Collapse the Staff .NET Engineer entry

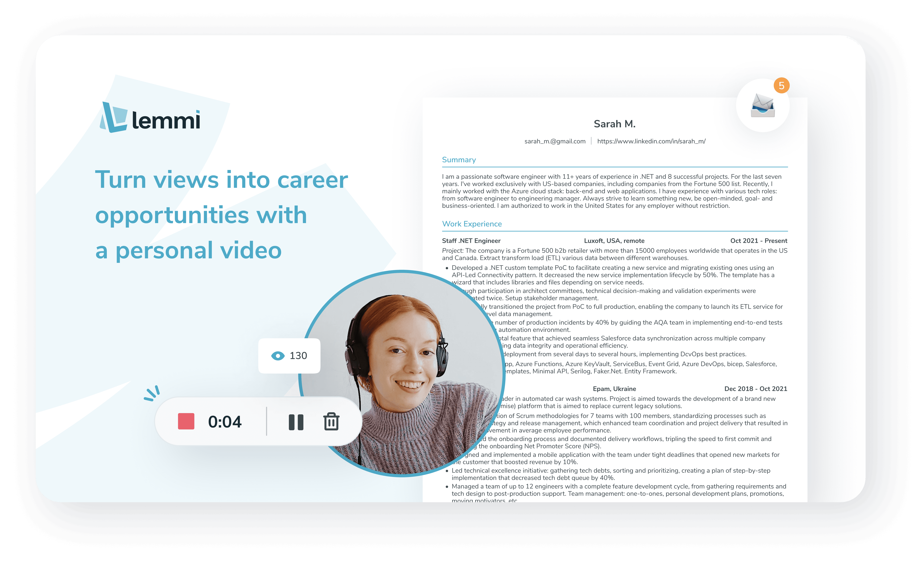[x=471, y=241]
